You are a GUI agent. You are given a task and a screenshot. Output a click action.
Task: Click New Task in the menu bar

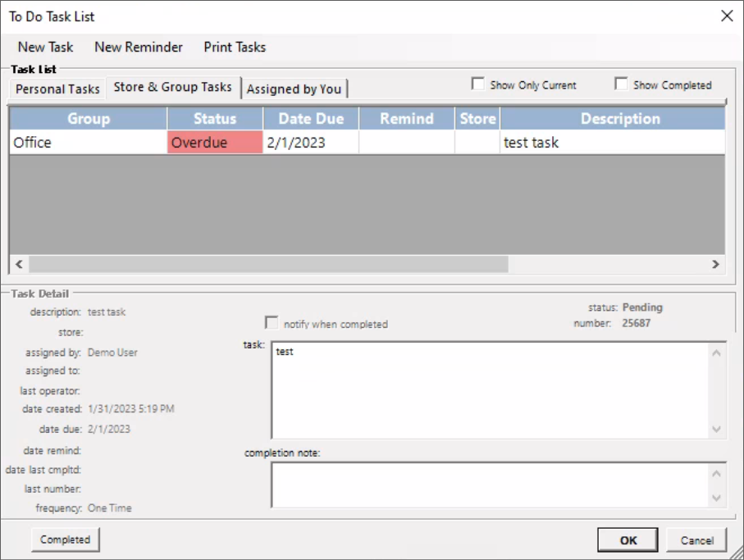click(46, 47)
